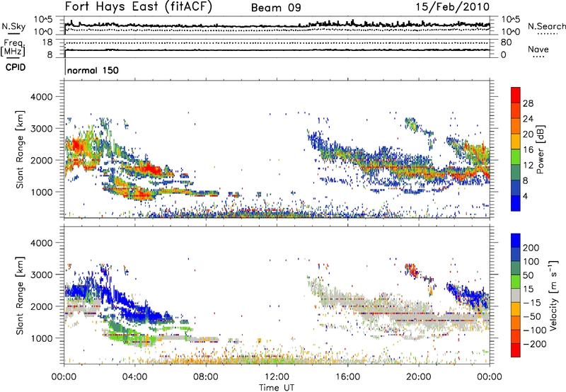Viewport: 566px width, 392px height.
Task: Select the 'Velocity [m s-1]' color bar title
Action: point(553,295)
